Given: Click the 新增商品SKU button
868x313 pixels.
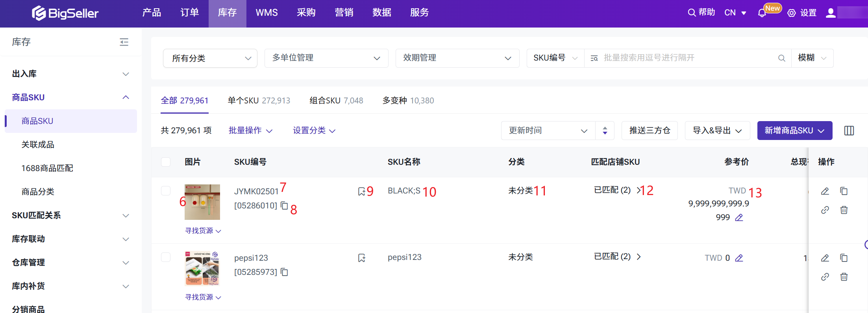Looking at the screenshot, I should (794, 131).
